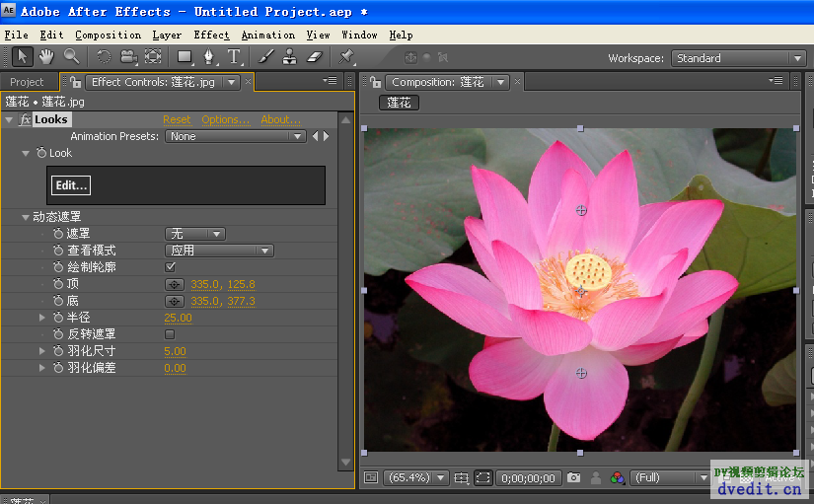Select the Rectangle mask tool
Screen dimensions: 814x504
click(185, 56)
